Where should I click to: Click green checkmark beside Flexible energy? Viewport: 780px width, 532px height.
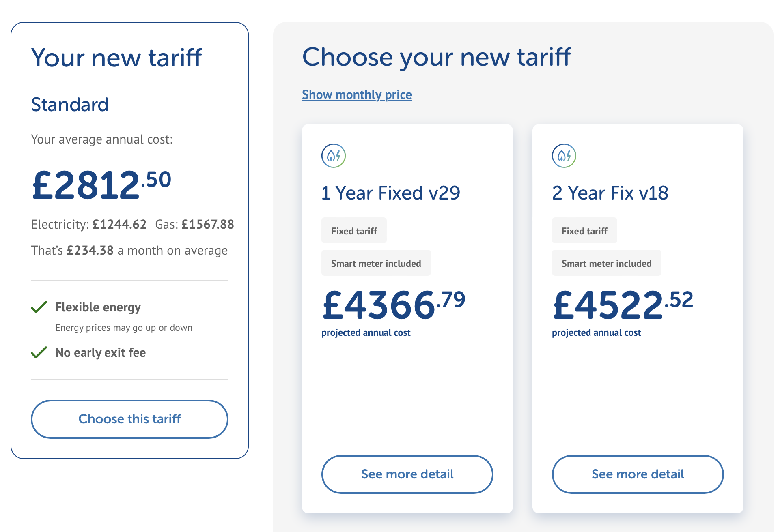39,307
